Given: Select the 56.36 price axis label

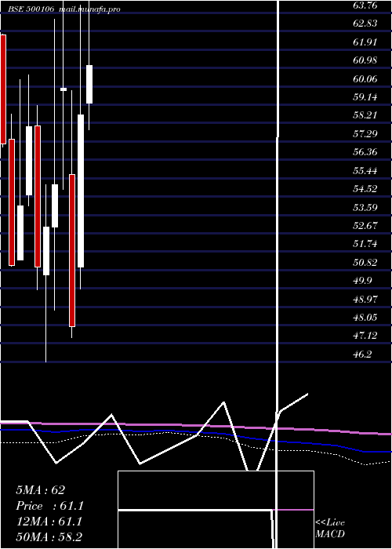Looking at the screenshot, I should 365,152.
